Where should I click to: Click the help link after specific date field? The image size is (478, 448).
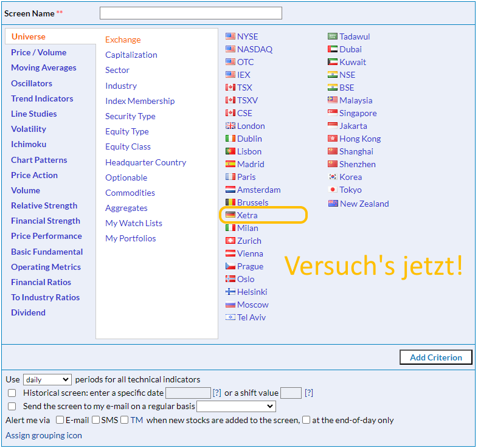click(x=216, y=393)
